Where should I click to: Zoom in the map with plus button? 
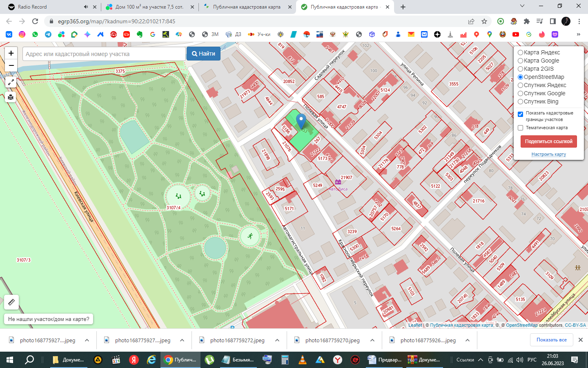tap(11, 53)
